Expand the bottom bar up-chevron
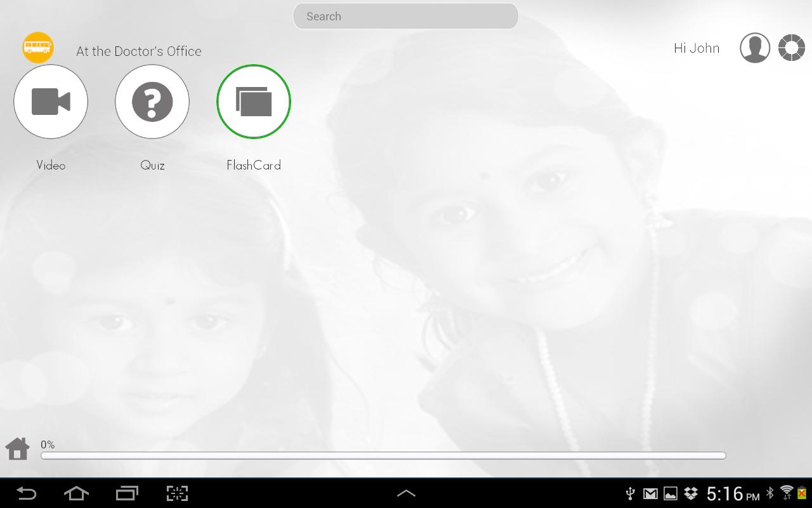 coord(406,493)
